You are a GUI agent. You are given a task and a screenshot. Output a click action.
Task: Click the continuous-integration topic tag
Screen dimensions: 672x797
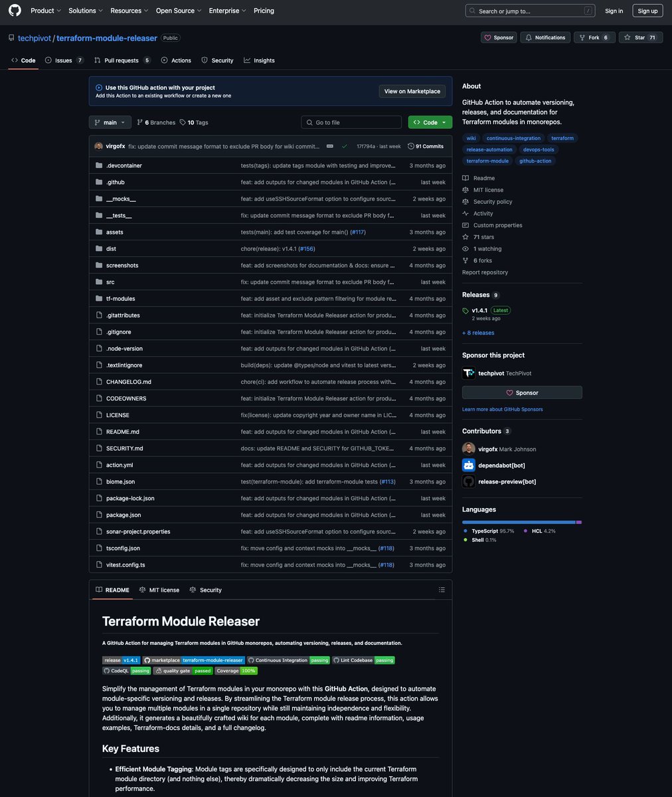[513, 138]
